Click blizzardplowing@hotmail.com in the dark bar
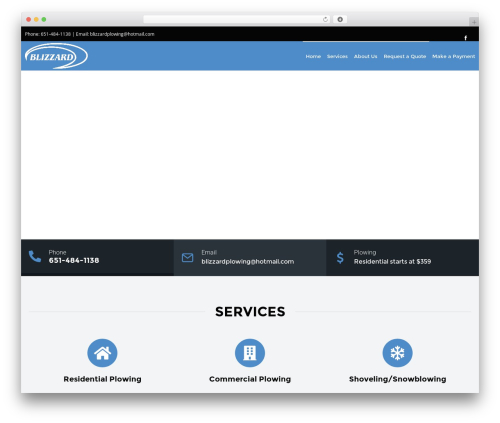This screenshot has width=500, height=423. click(248, 262)
